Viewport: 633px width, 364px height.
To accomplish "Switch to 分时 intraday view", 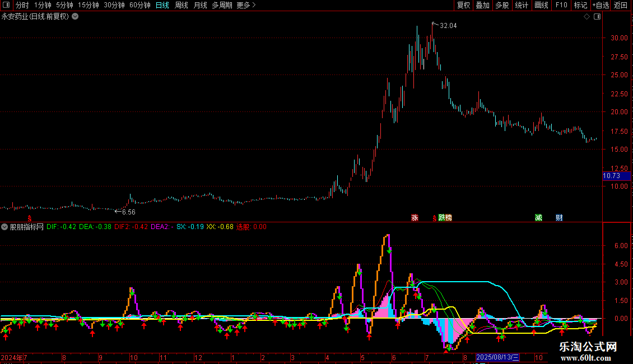I will point(22,5).
